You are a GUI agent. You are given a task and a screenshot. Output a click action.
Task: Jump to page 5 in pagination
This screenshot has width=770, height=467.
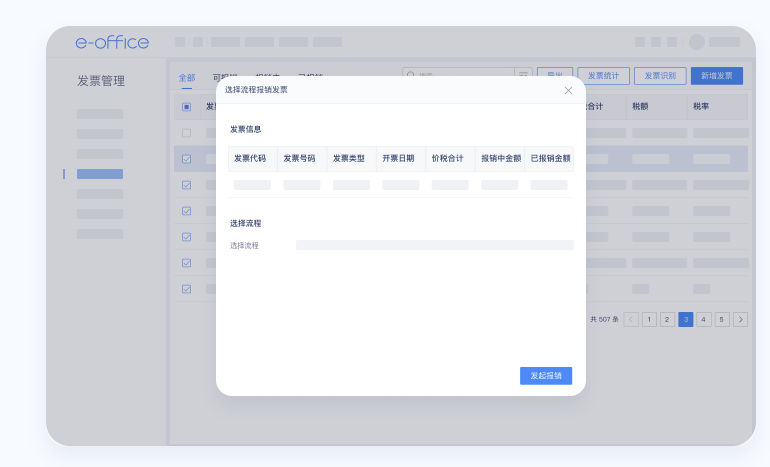coord(722,320)
